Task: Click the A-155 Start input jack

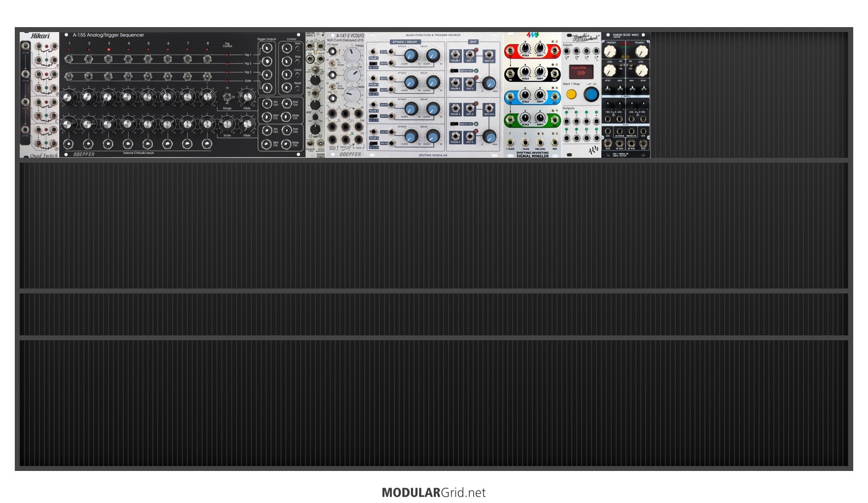Action: click(287, 48)
